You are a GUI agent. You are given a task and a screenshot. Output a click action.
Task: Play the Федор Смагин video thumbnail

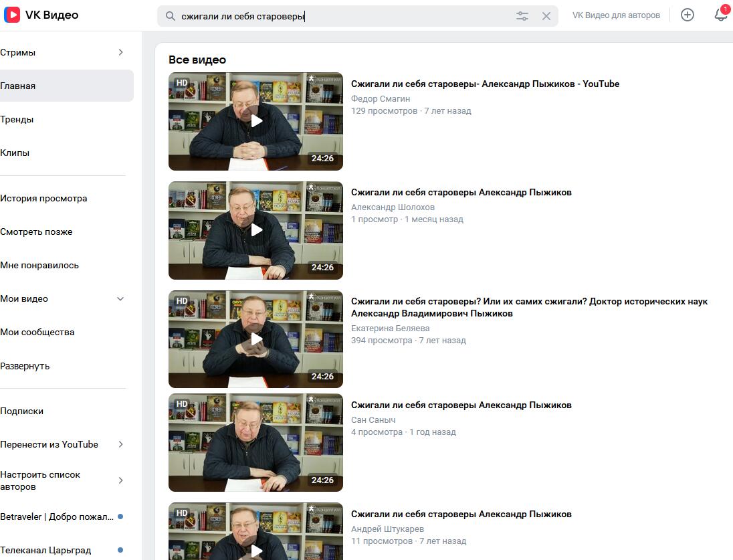click(255, 121)
